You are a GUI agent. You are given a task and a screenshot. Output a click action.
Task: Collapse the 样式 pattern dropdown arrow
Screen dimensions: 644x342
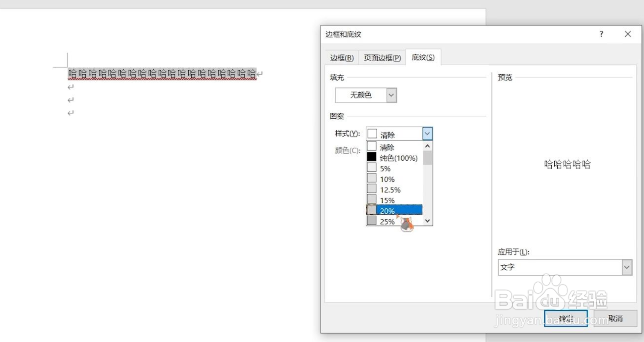(427, 134)
